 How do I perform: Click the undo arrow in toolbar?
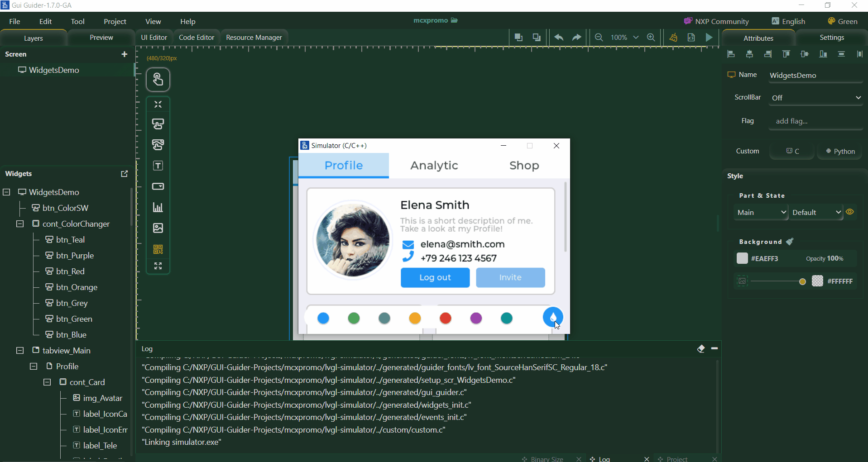559,38
